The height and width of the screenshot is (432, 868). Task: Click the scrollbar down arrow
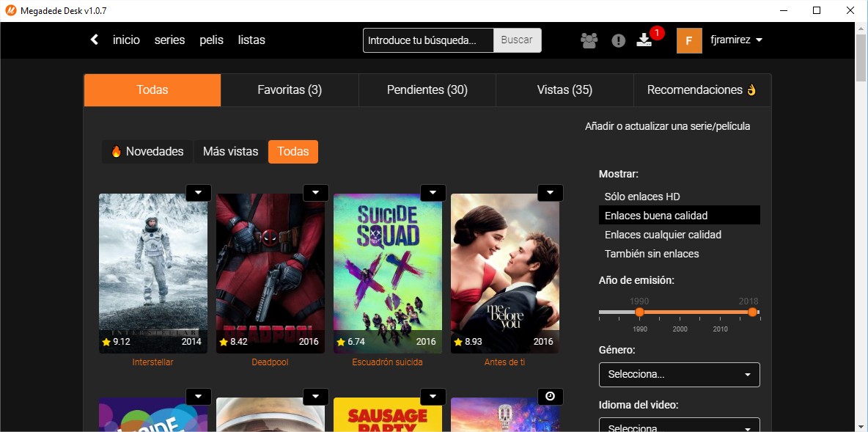862,426
